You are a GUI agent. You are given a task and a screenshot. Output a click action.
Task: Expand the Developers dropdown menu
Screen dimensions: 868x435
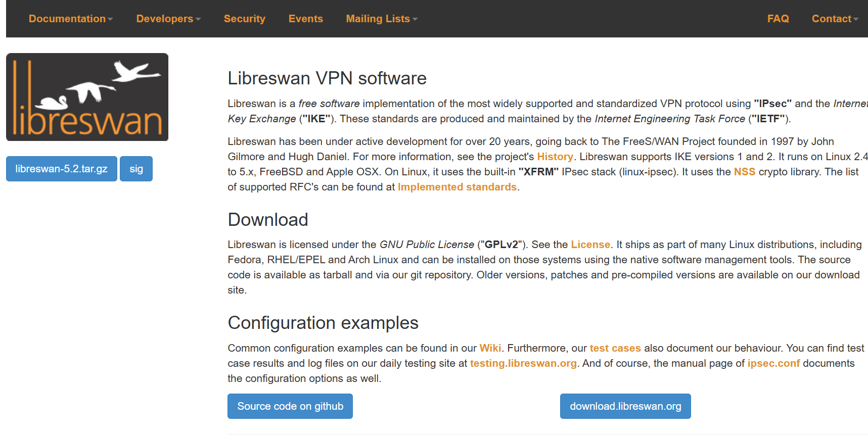point(168,19)
